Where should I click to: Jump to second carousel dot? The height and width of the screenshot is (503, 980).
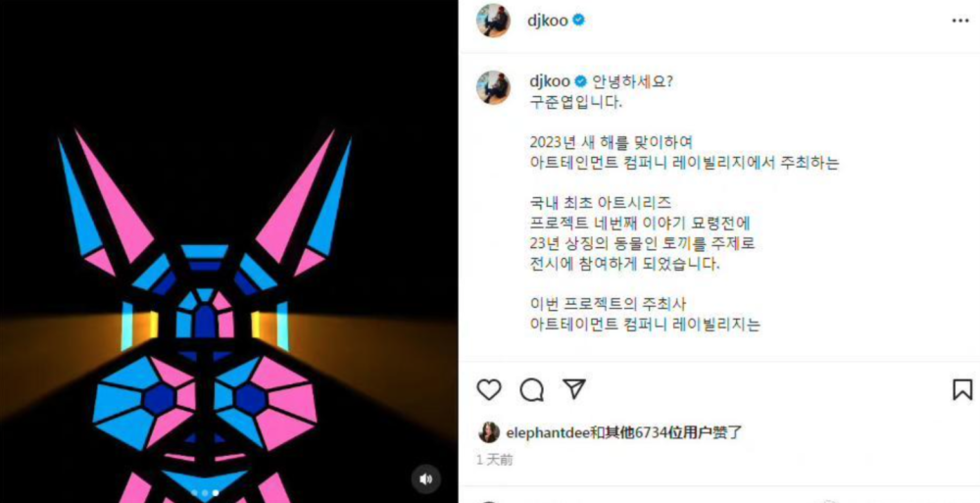[x=205, y=493]
